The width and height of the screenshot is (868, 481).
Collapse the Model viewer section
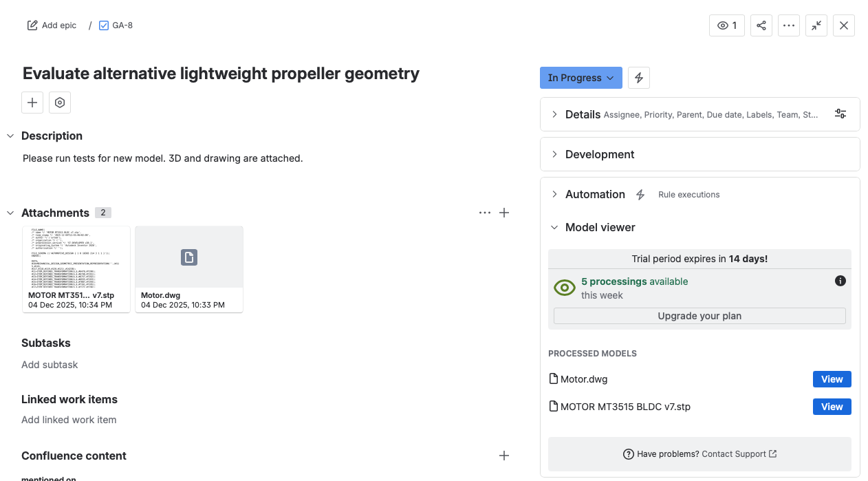555,227
